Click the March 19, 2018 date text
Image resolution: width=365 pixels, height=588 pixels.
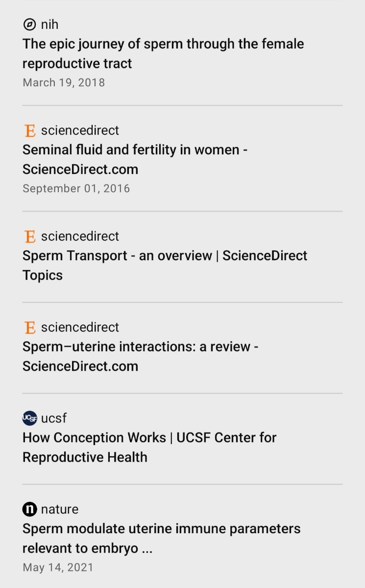coord(64,82)
